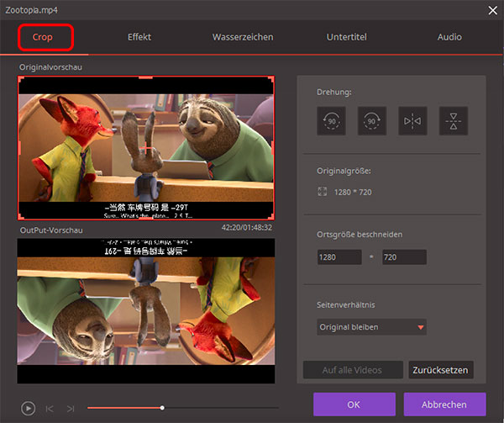Click the Drehung: label
The height and width of the screenshot is (423, 504).
click(x=334, y=92)
